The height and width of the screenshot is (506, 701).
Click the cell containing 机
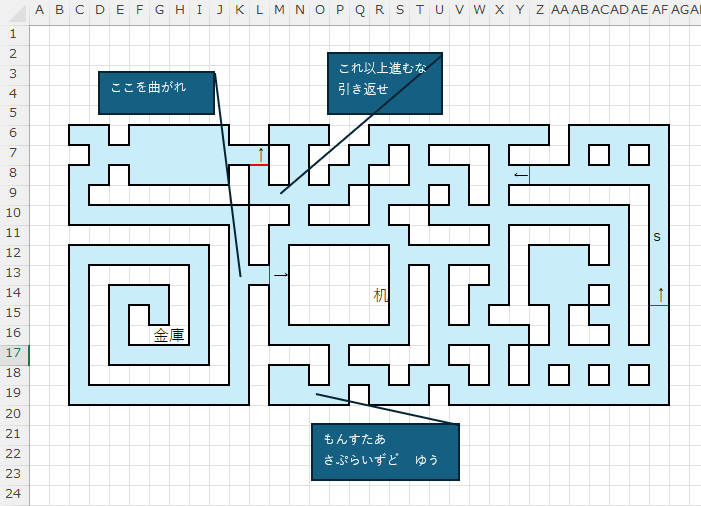[380, 294]
